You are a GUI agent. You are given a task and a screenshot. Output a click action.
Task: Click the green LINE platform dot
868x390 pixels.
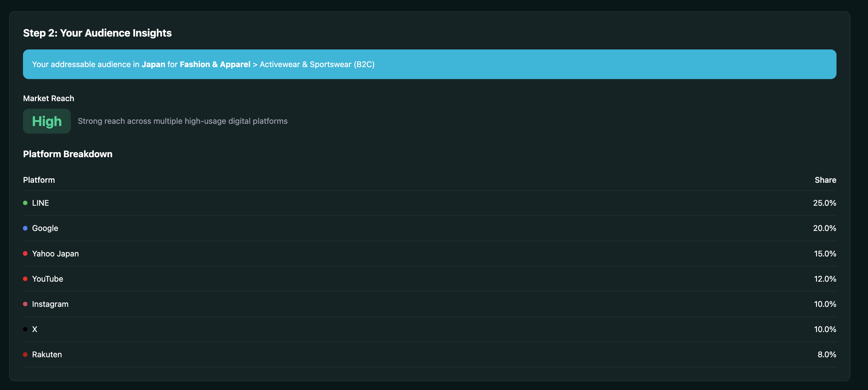[x=25, y=203]
